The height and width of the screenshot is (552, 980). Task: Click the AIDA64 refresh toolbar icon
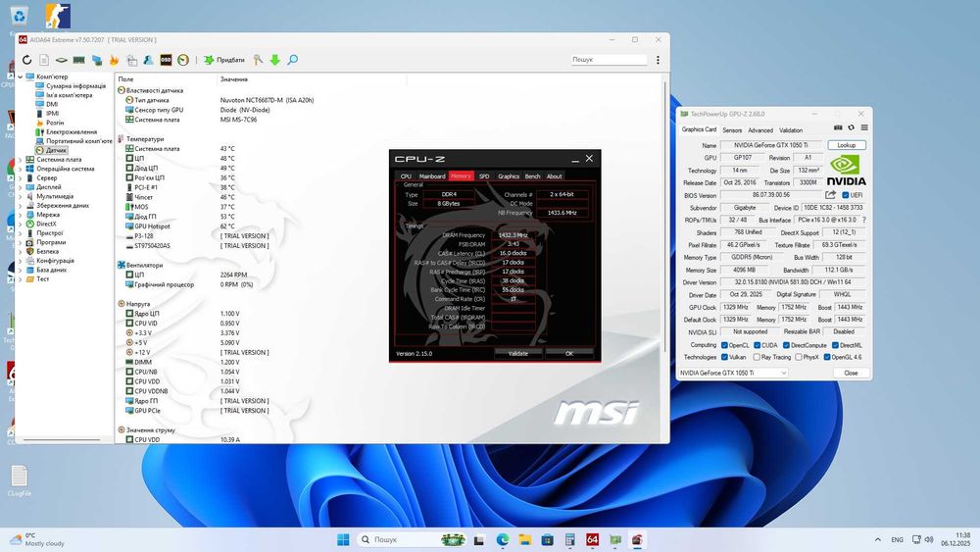coord(26,60)
